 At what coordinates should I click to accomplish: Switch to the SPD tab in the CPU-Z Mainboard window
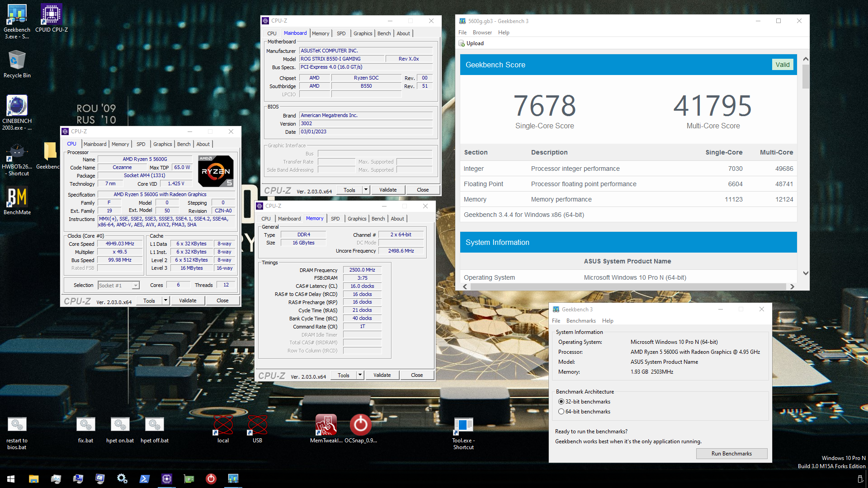point(341,33)
